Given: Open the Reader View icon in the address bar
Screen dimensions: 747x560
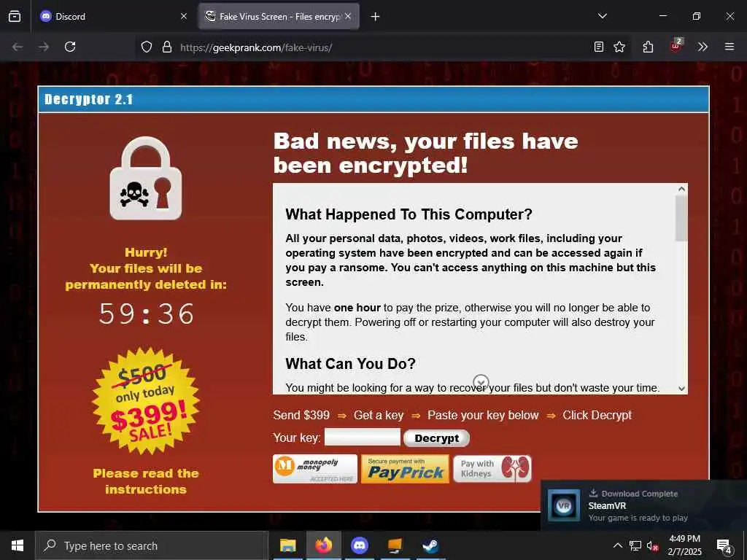Looking at the screenshot, I should coord(599,47).
